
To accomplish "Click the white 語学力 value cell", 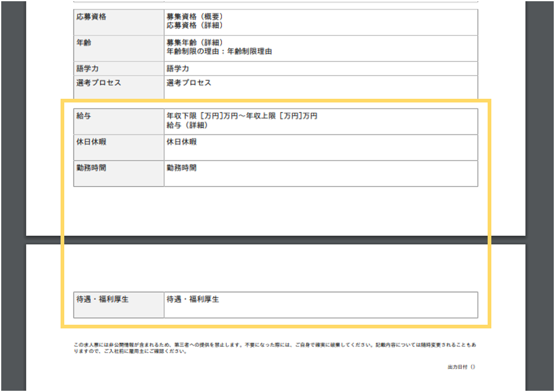I will [321, 69].
